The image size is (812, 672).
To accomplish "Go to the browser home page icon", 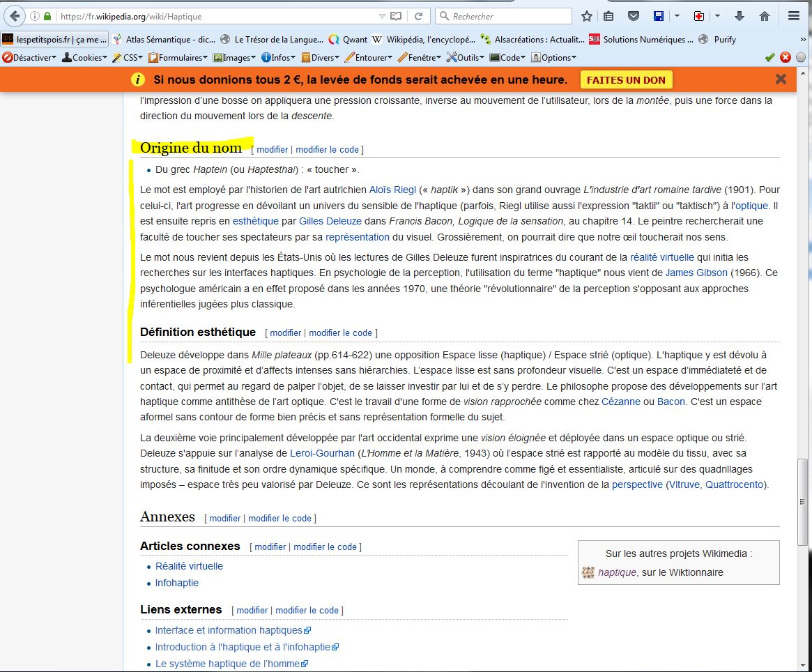I will click(764, 16).
